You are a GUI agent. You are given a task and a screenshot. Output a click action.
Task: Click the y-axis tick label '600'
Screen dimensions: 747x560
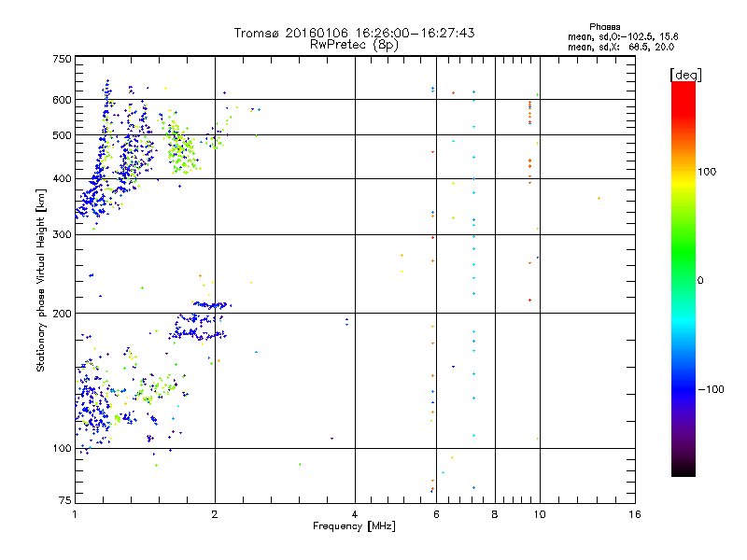point(62,100)
